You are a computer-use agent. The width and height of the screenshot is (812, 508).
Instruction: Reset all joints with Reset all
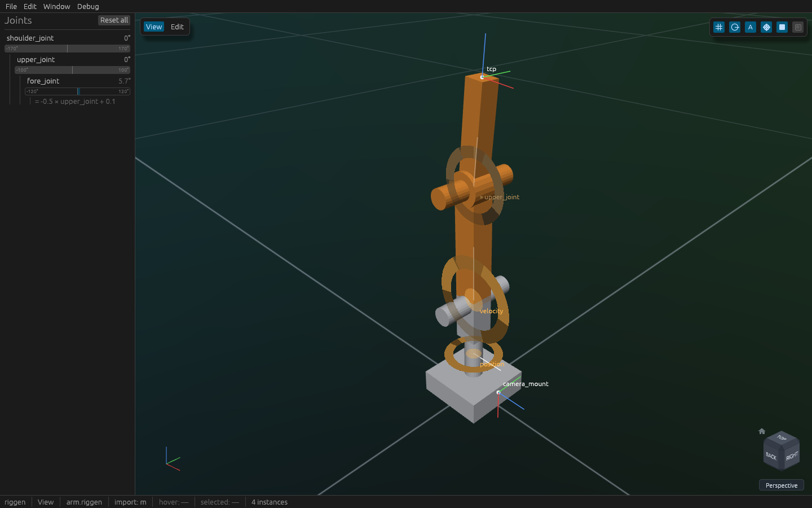[x=114, y=20]
